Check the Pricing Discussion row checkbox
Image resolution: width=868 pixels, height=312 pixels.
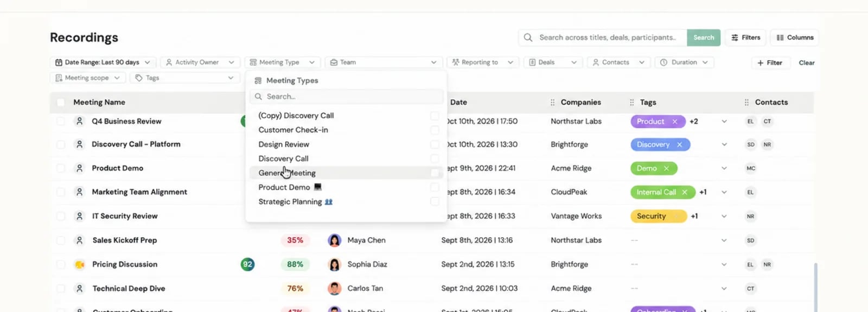[61, 264]
